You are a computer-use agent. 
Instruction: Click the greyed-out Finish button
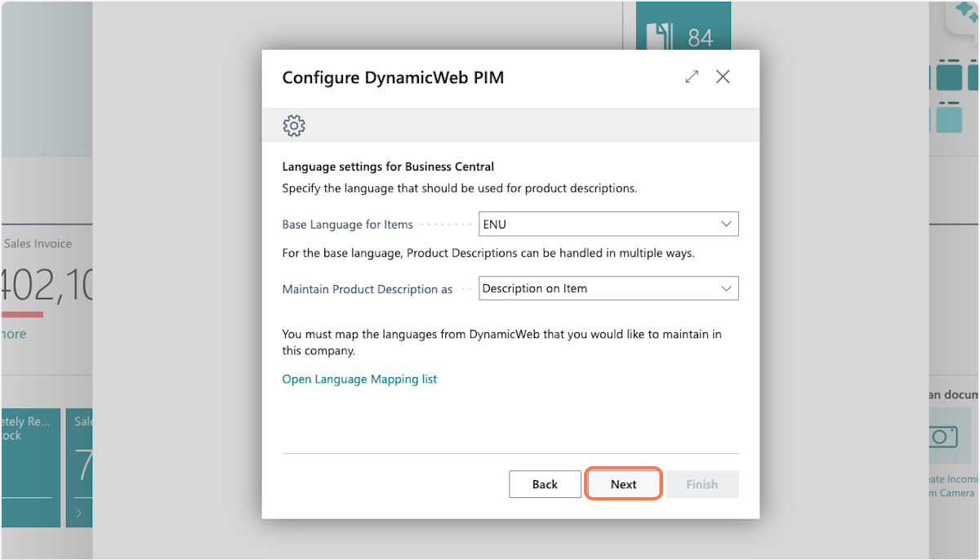[702, 484]
